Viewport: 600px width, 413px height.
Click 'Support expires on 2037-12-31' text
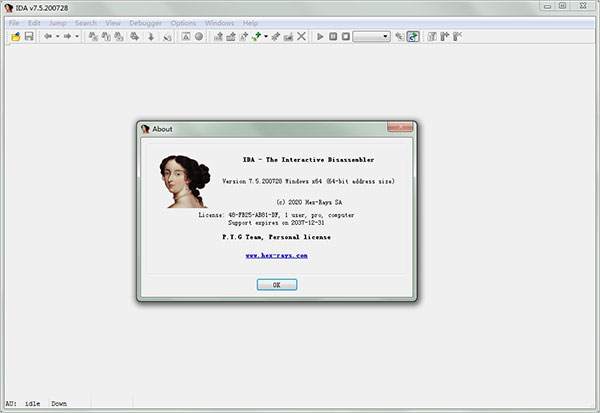click(276, 223)
